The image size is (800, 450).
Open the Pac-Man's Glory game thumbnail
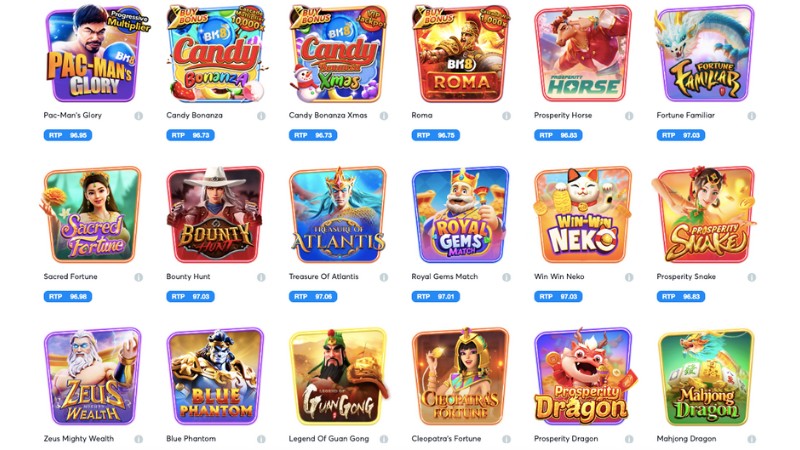click(92, 54)
